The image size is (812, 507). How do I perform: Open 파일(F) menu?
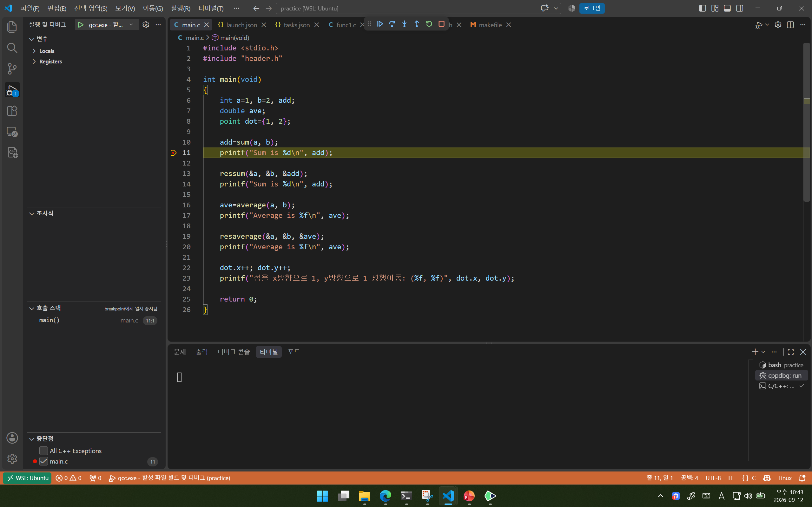pyautogui.click(x=30, y=8)
